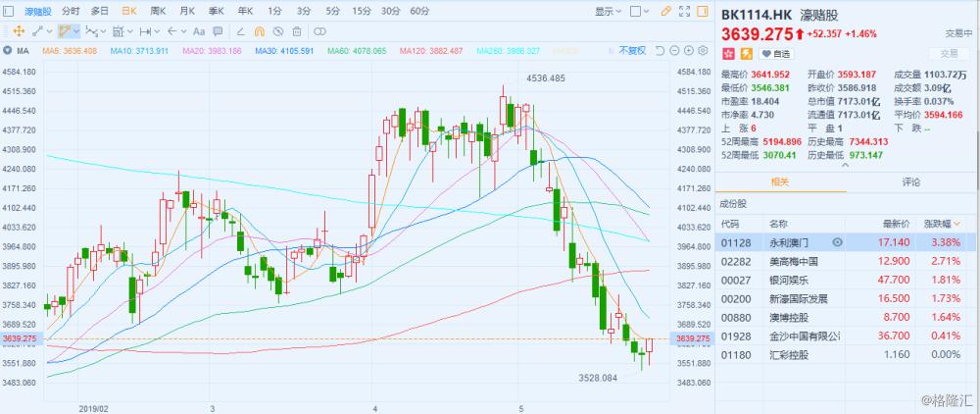Activate the orange magnet snap tool
The height and width of the screenshot is (414, 980).
(x=260, y=31)
